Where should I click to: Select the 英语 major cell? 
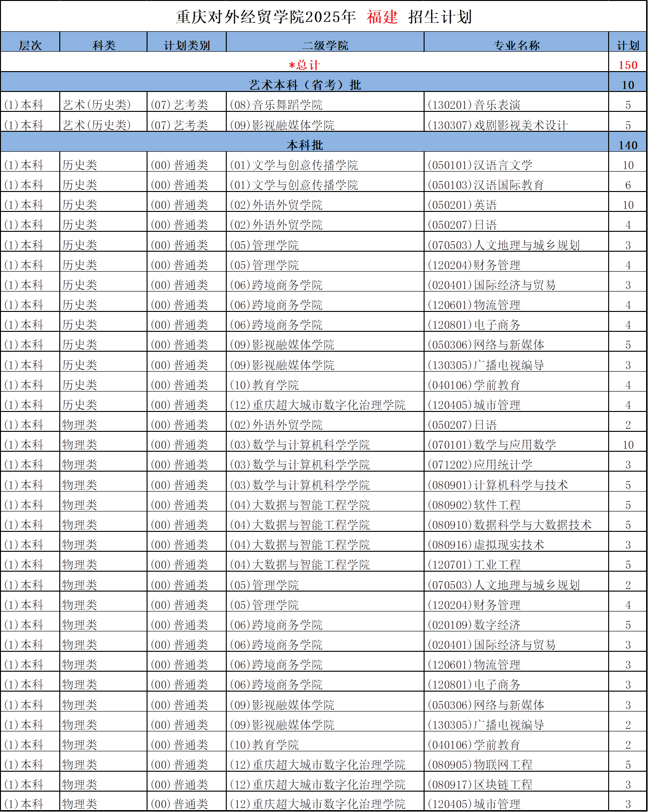click(x=462, y=205)
